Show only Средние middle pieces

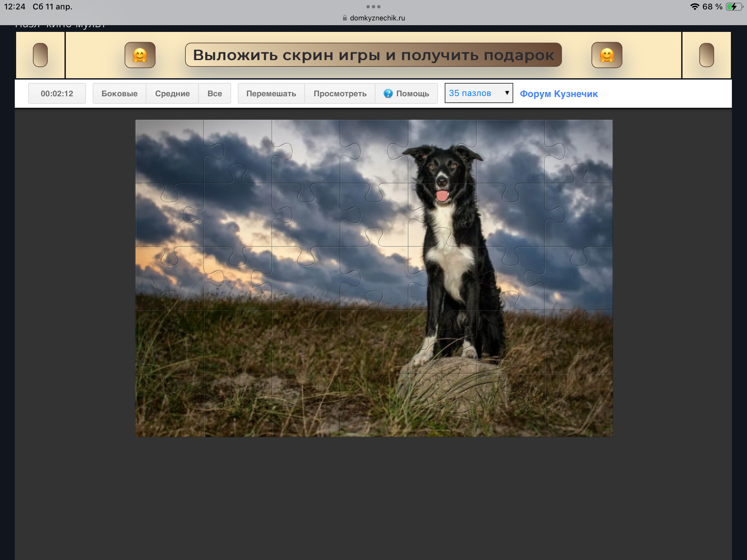click(x=172, y=94)
